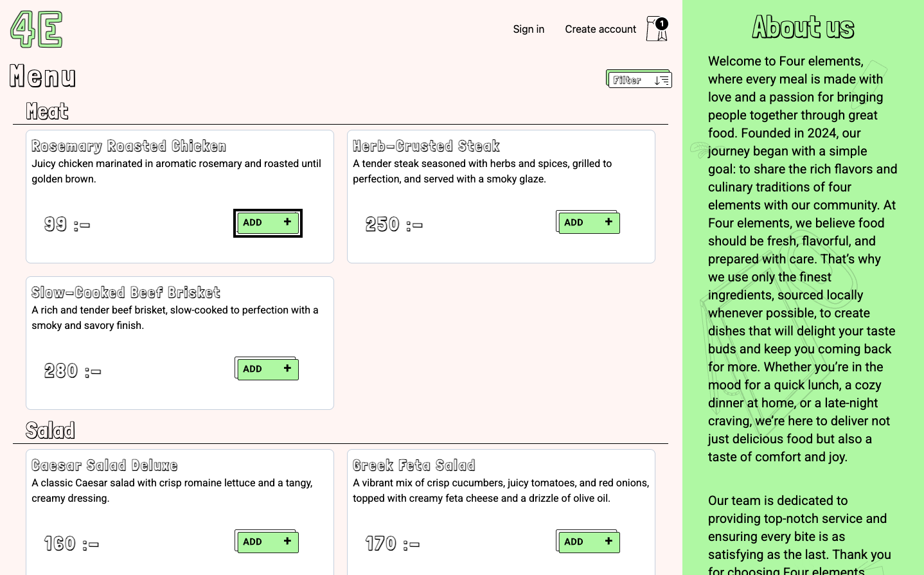
Task: Add Greek Feta Salad to cart
Action: [x=588, y=542]
